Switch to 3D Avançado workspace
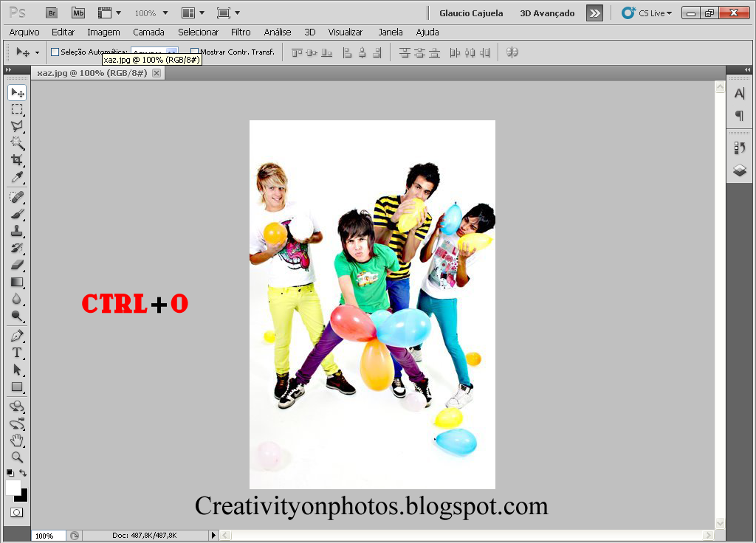Viewport: 756px width, 543px height. [x=547, y=13]
